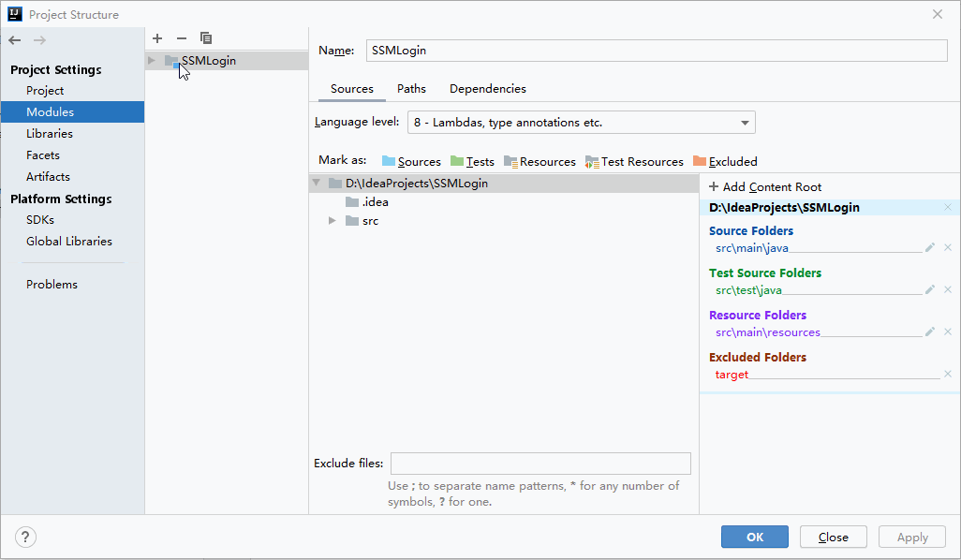Click the Exclude files input field
Viewport: 961px width, 560px height.
tap(540, 464)
